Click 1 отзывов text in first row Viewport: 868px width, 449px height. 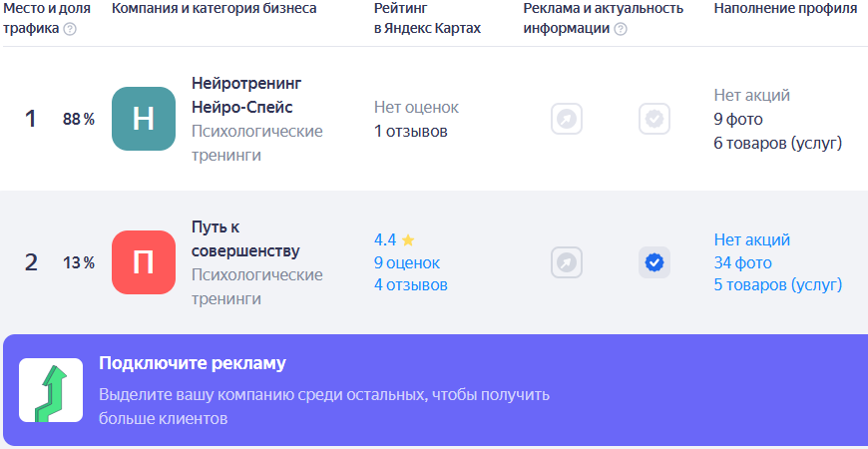coord(411,131)
